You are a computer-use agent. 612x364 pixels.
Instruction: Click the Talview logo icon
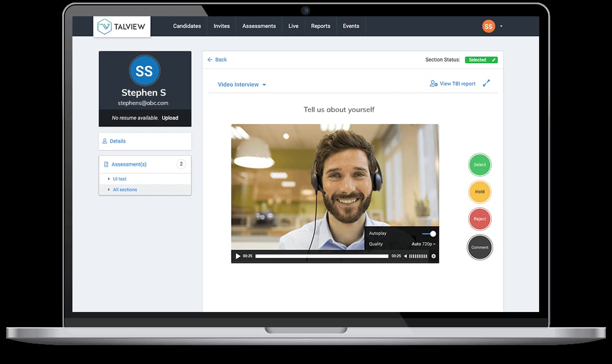tap(104, 26)
